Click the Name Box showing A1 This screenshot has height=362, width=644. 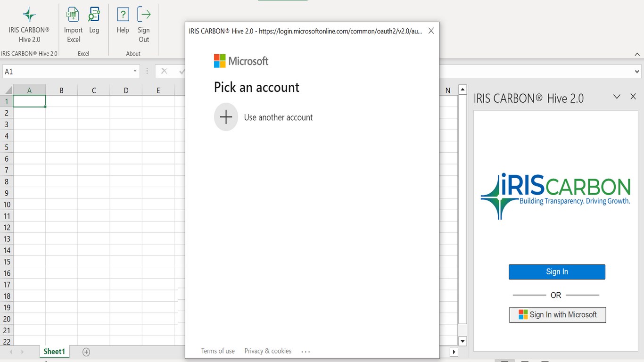point(67,72)
